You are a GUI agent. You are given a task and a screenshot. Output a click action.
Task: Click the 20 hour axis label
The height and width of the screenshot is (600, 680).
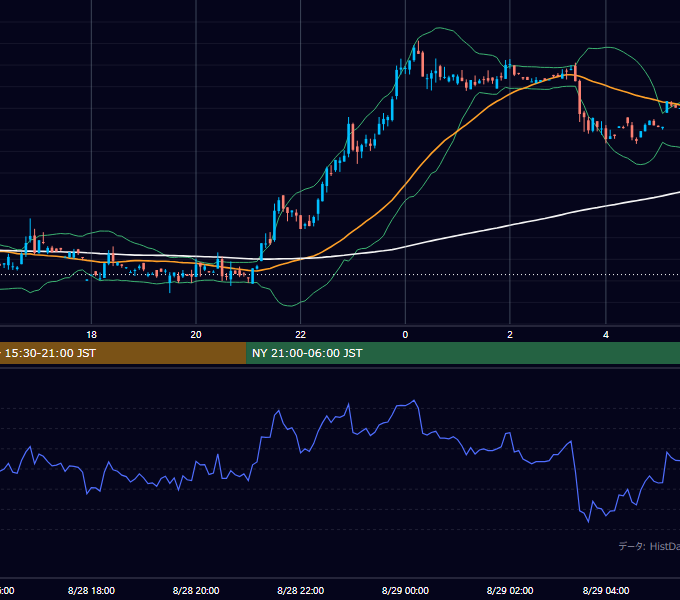tap(196, 335)
